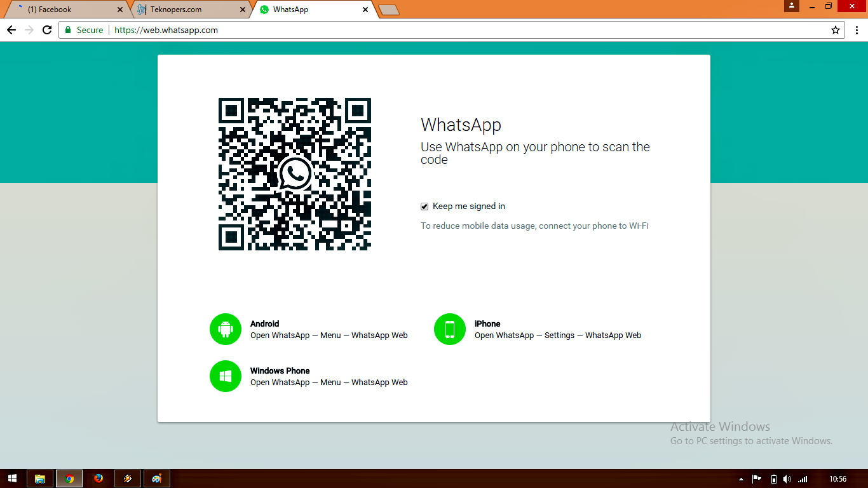Click the Chrome taskbar icon
Image resolution: width=868 pixels, height=488 pixels.
69,478
